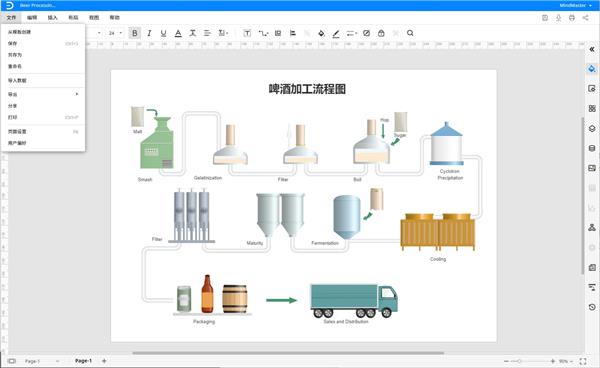Screen dimensions: 600x368
Task: Open the font size dropdown
Action: coord(115,33)
